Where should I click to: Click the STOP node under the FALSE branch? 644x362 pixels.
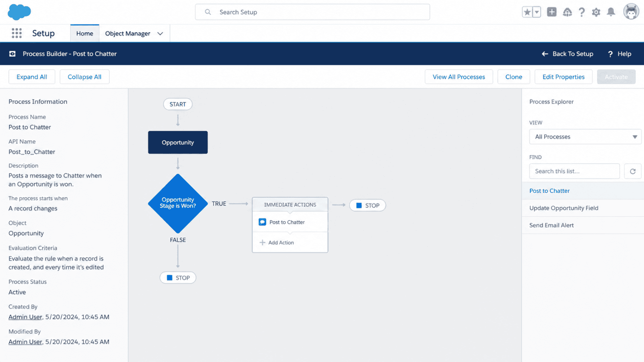[x=178, y=278]
